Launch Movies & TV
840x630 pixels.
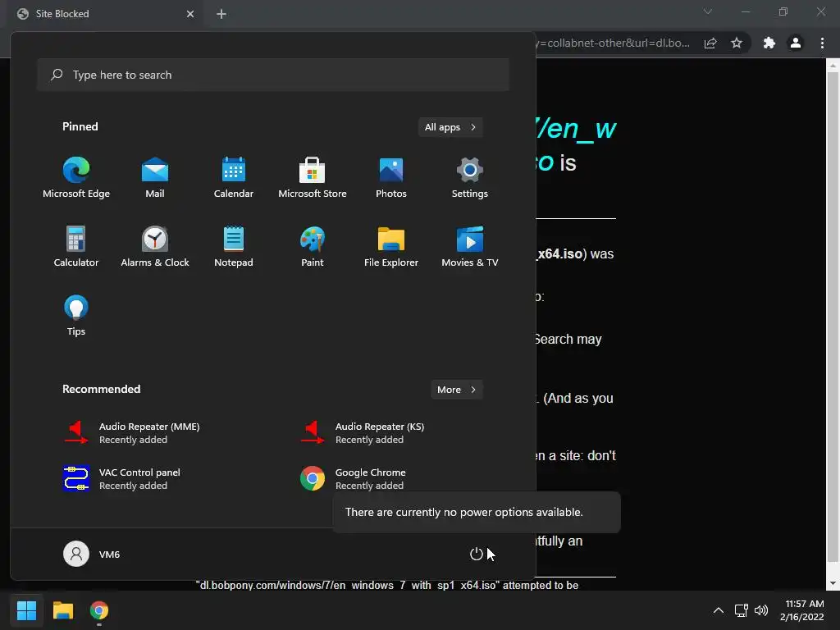pos(470,246)
